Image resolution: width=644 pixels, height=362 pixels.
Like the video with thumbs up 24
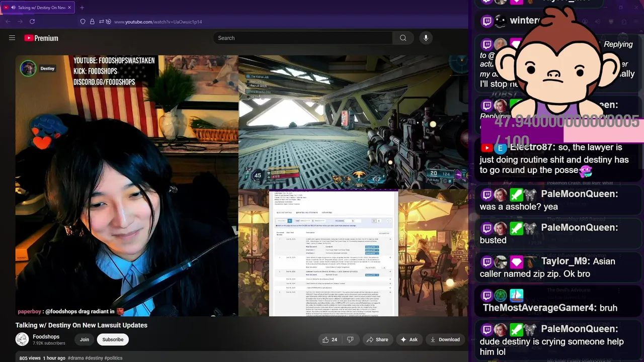[x=330, y=339]
